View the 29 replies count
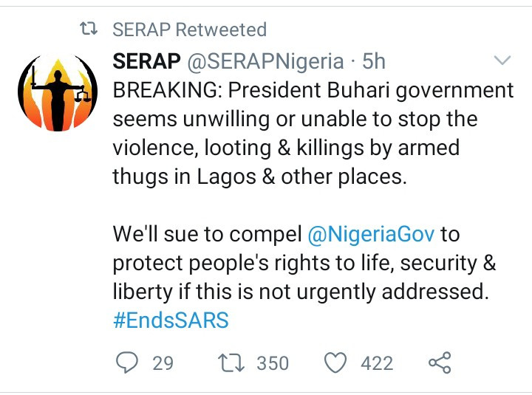 163,363
